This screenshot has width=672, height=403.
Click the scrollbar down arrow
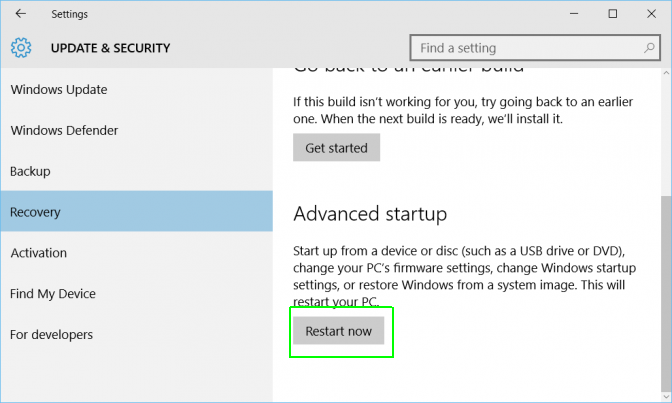pyautogui.click(x=665, y=396)
